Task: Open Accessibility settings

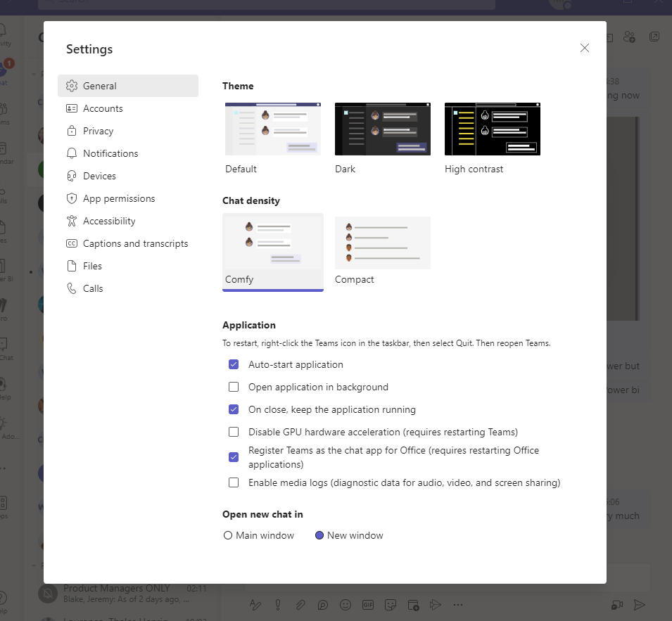Action: point(127,221)
